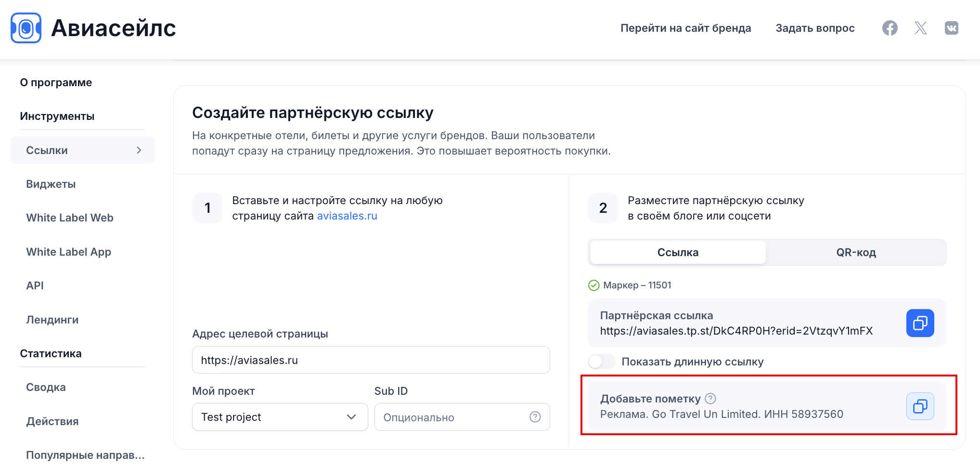Click Авиасейлс brand title
This screenshot has width=980, height=467.
click(x=113, y=28)
